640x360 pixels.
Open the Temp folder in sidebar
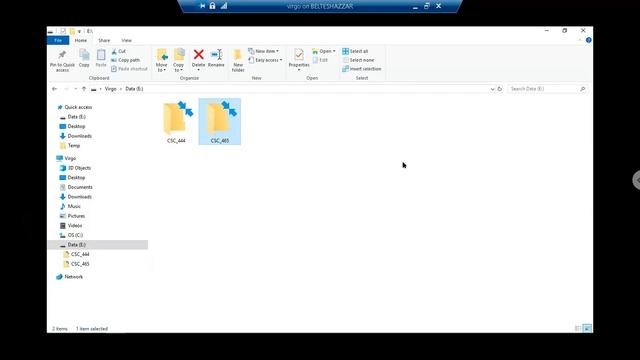(73, 145)
